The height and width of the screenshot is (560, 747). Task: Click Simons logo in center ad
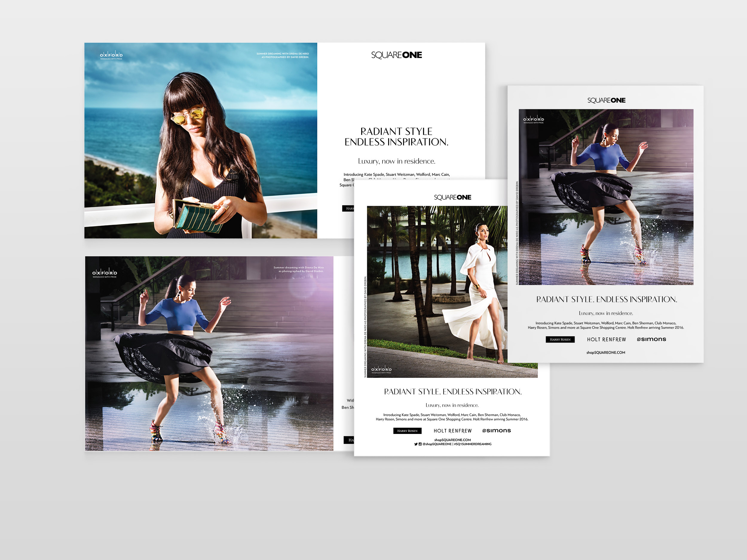point(496,431)
